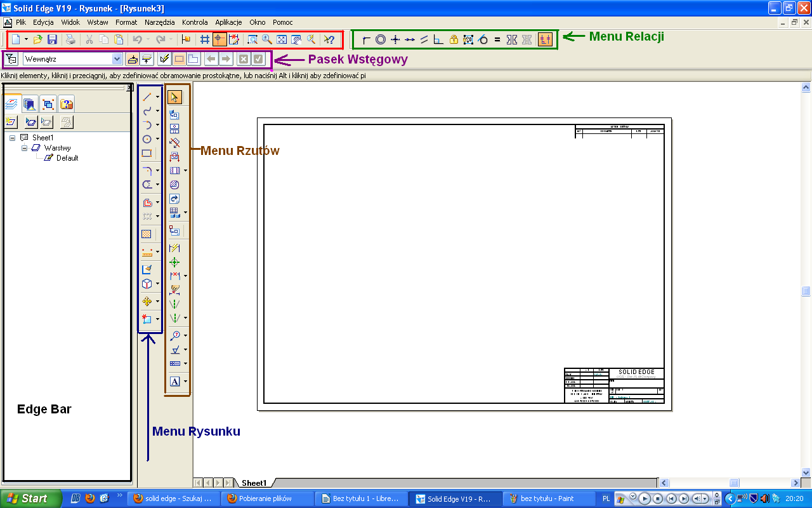Select the Line drawing tool

(147, 97)
